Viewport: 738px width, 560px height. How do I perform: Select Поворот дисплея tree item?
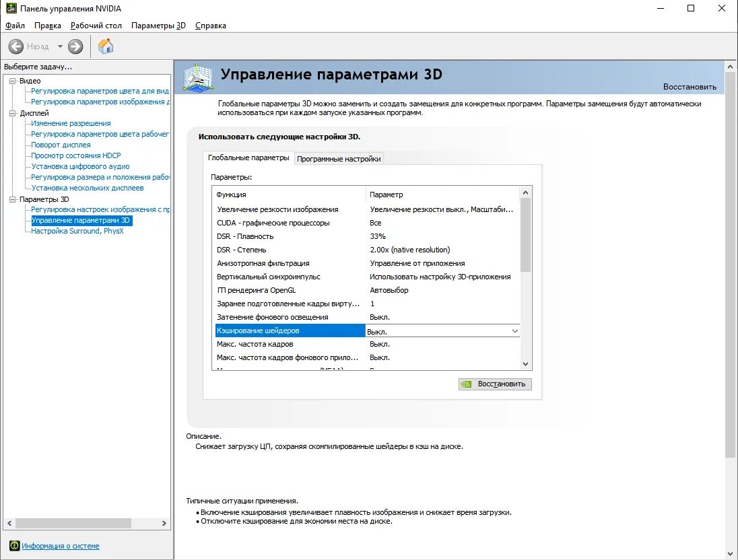coord(61,145)
